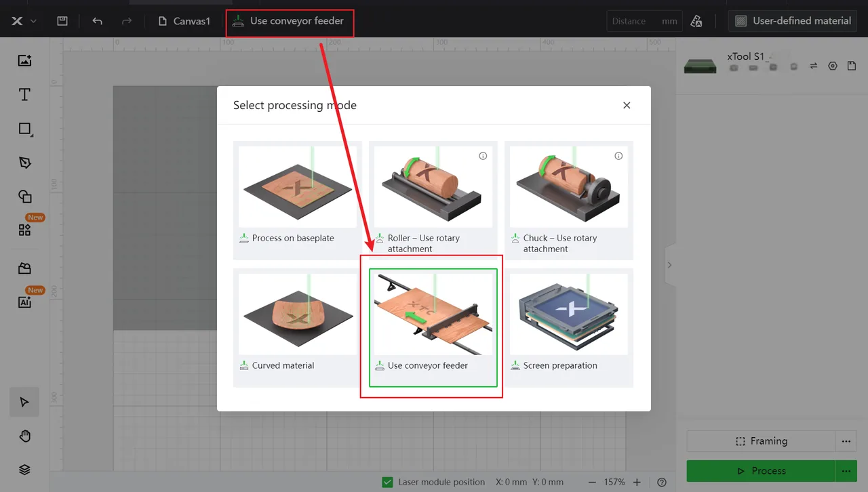
Task: Click the distance measure icon beside mm
Action: click(696, 21)
